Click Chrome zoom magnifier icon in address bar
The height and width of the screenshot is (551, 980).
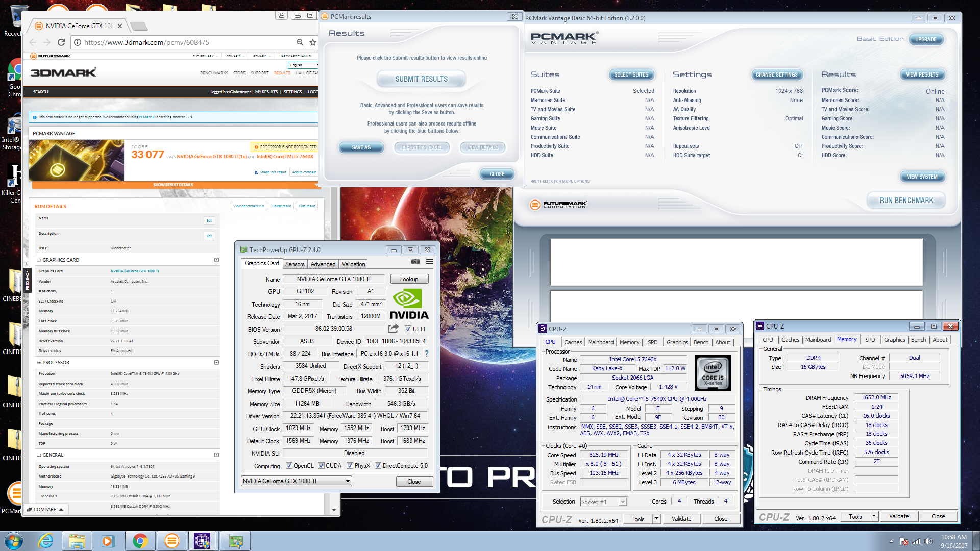300,42
